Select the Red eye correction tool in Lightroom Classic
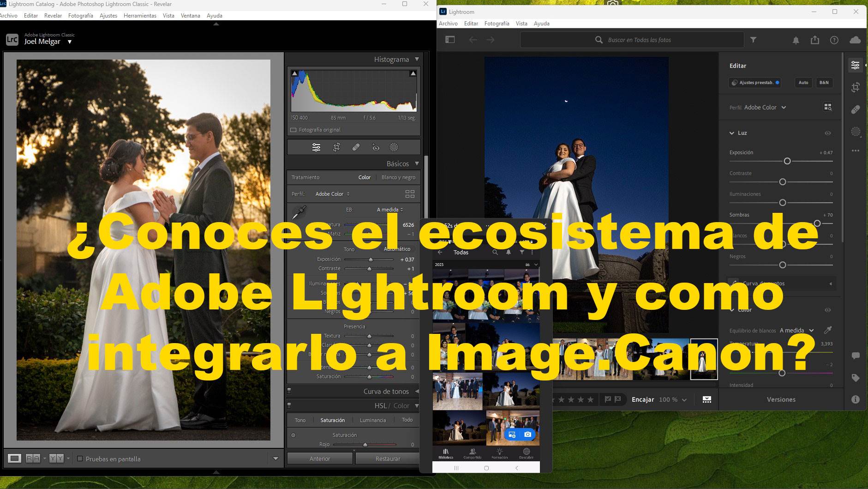 click(376, 147)
